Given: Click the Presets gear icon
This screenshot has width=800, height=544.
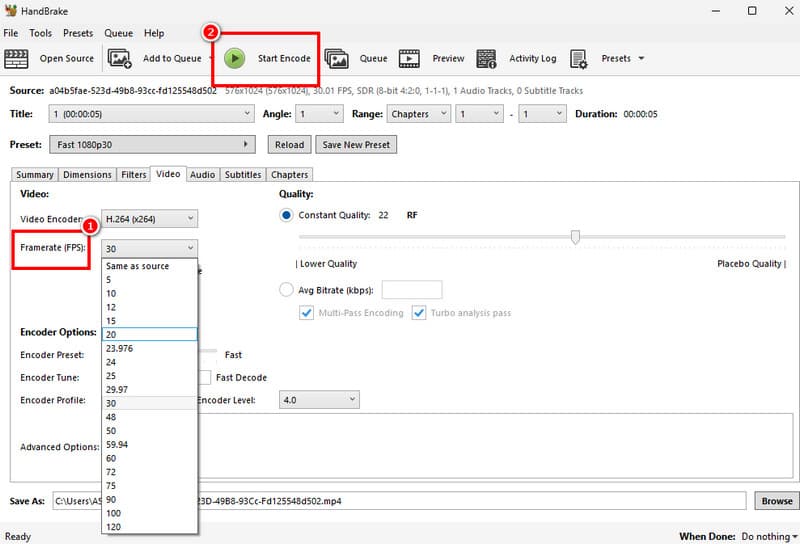Looking at the screenshot, I should click(579, 59).
